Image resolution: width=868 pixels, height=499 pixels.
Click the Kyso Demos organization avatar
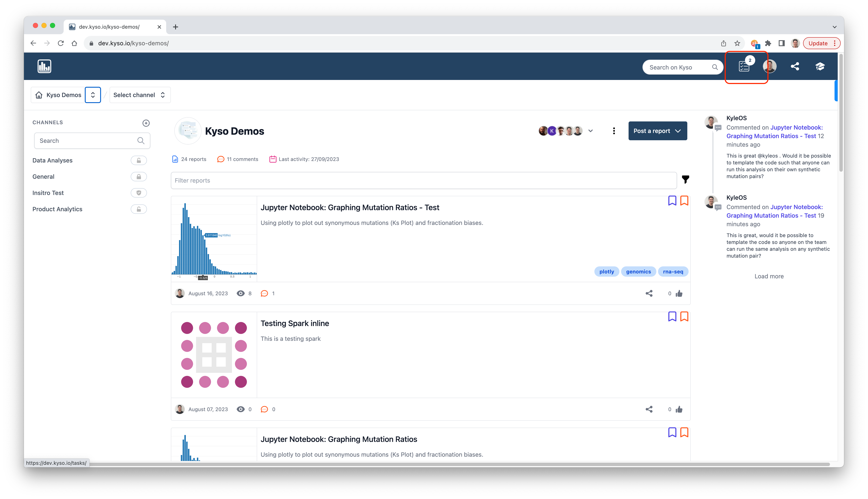click(188, 131)
